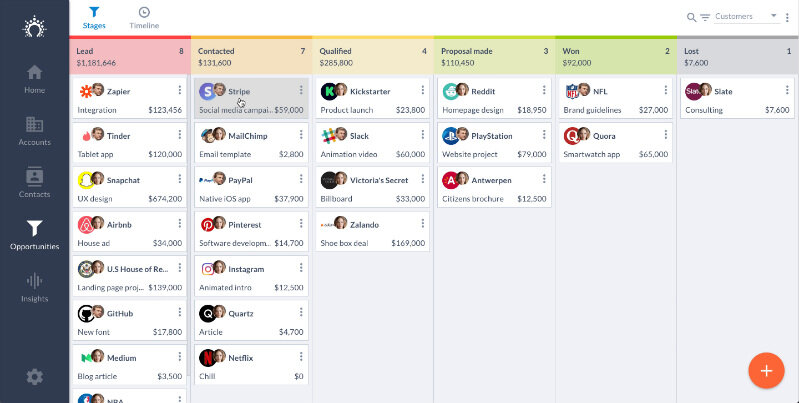Click the Won stage column header
The width and height of the screenshot is (799, 403).
pyautogui.click(x=615, y=56)
